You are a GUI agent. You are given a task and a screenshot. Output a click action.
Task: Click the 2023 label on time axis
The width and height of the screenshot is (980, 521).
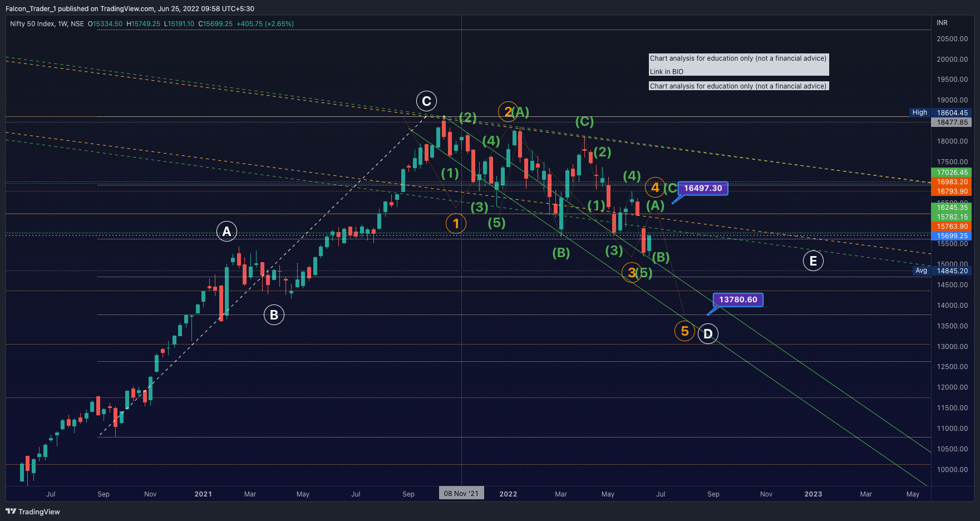[813, 494]
